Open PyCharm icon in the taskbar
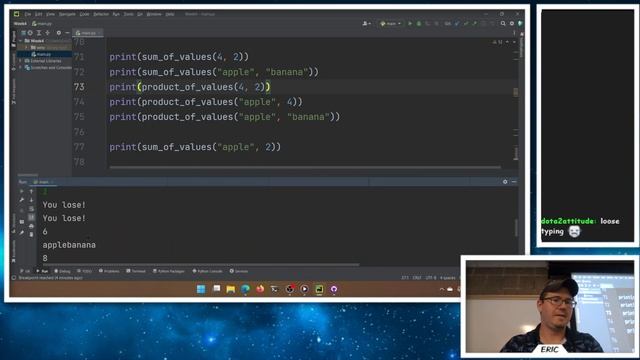This screenshot has height=360, width=640. 319,289
